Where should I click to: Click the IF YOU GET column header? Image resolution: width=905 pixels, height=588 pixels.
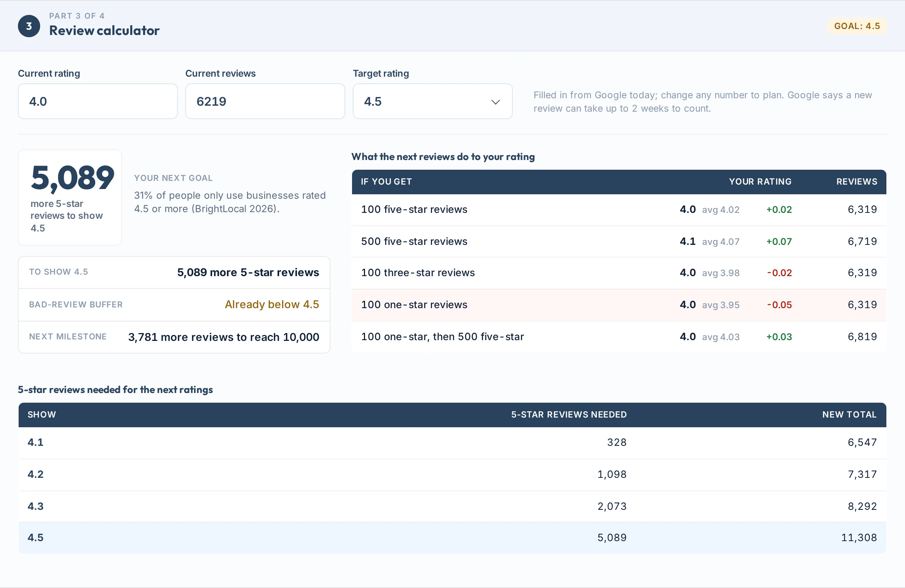(386, 182)
